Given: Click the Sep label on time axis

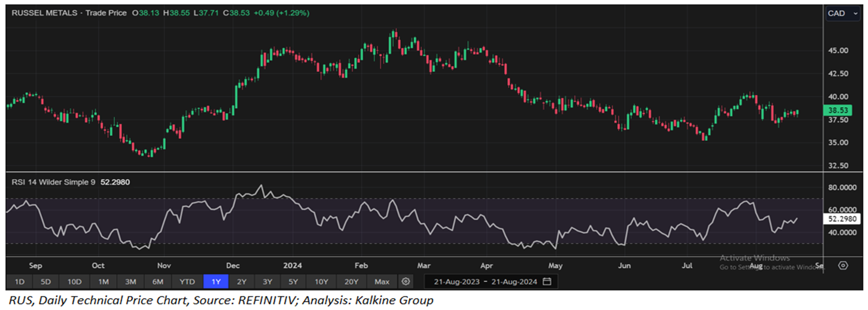Looking at the screenshot, I should (x=35, y=266).
